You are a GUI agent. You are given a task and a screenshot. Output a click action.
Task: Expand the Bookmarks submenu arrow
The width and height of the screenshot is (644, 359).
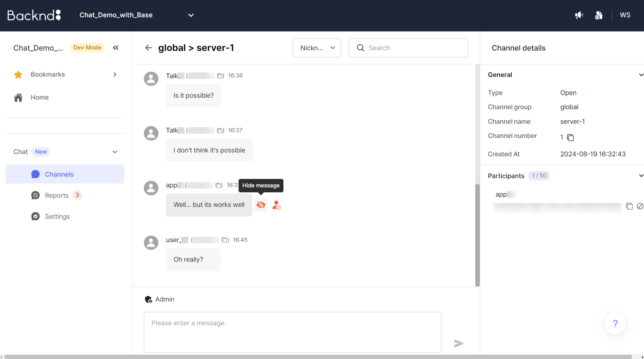tap(115, 74)
